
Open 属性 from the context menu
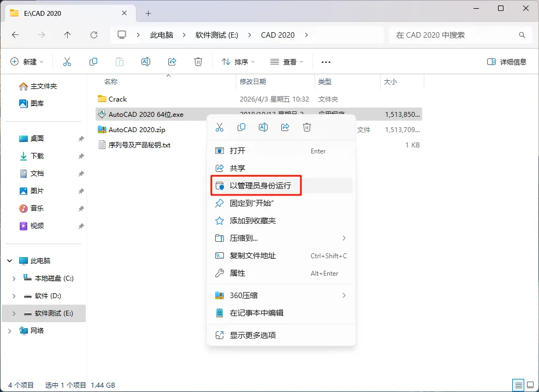[281, 274]
